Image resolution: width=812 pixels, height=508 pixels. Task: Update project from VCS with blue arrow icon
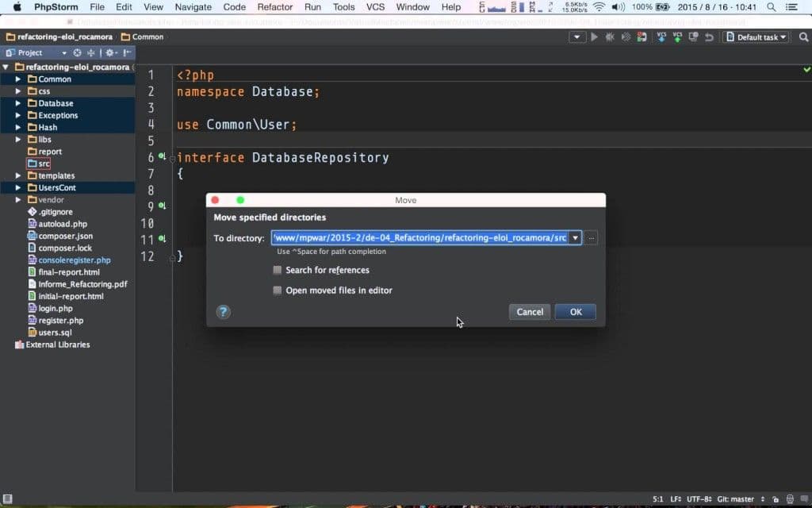(x=661, y=37)
